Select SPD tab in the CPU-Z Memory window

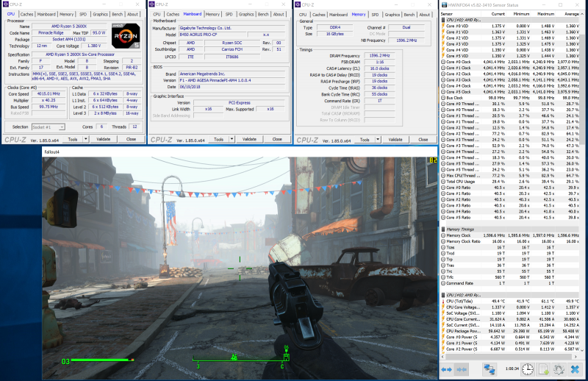click(375, 15)
